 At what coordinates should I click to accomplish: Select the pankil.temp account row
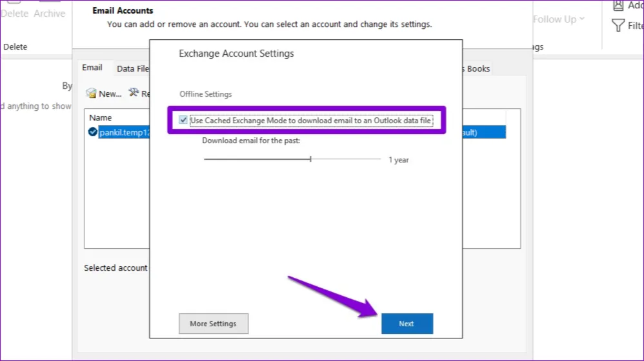(x=124, y=132)
